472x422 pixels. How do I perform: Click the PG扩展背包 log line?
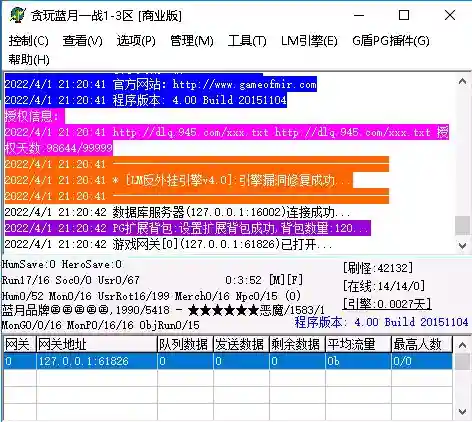pos(188,228)
